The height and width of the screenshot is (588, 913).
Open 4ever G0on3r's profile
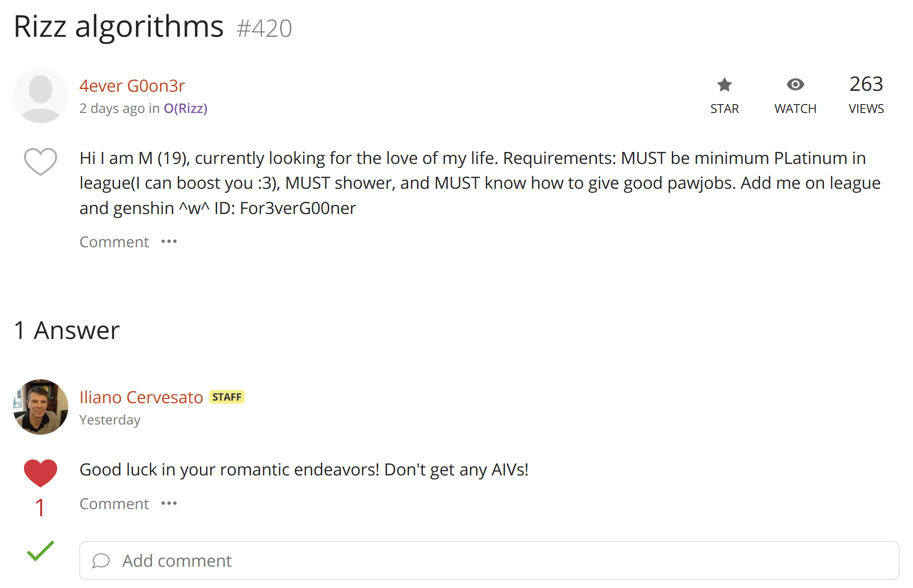tap(132, 86)
